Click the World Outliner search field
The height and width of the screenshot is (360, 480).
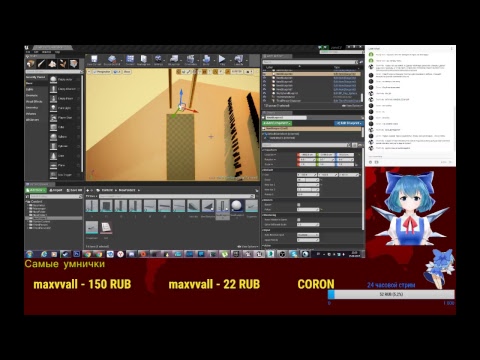click(x=310, y=62)
